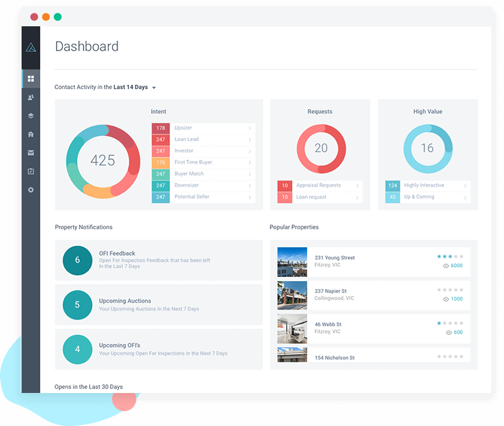The image size is (504, 426).
Task: Click the 43 badge beside Up & Coming
Action: [393, 197]
